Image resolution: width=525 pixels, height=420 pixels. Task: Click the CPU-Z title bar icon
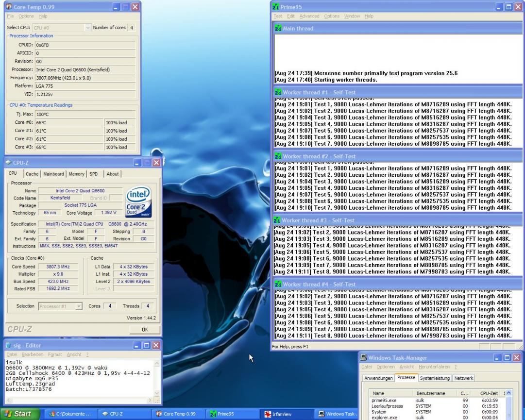8,163
